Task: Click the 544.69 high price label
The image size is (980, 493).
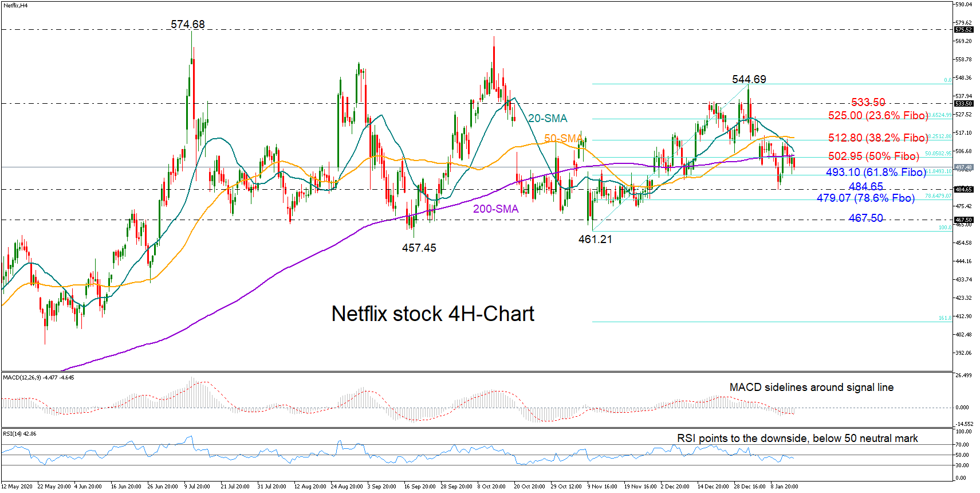Action: [x=749, y=79]
